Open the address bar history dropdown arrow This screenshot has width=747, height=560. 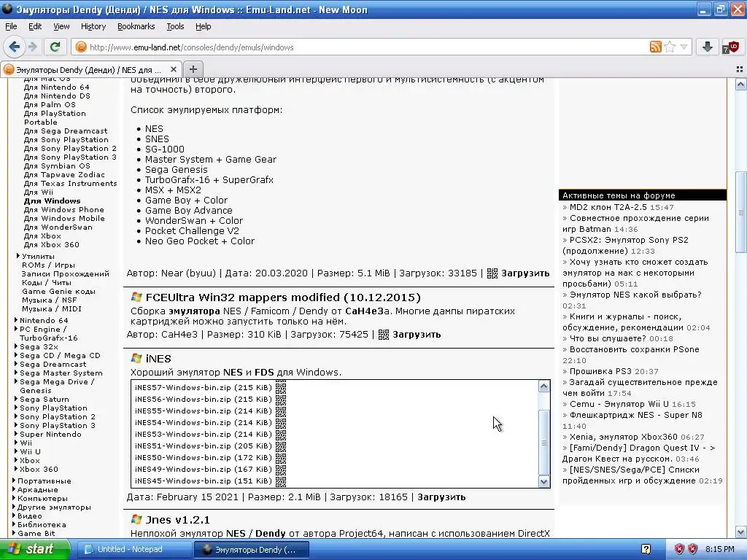pyautogui.click(x=684, y=47)
